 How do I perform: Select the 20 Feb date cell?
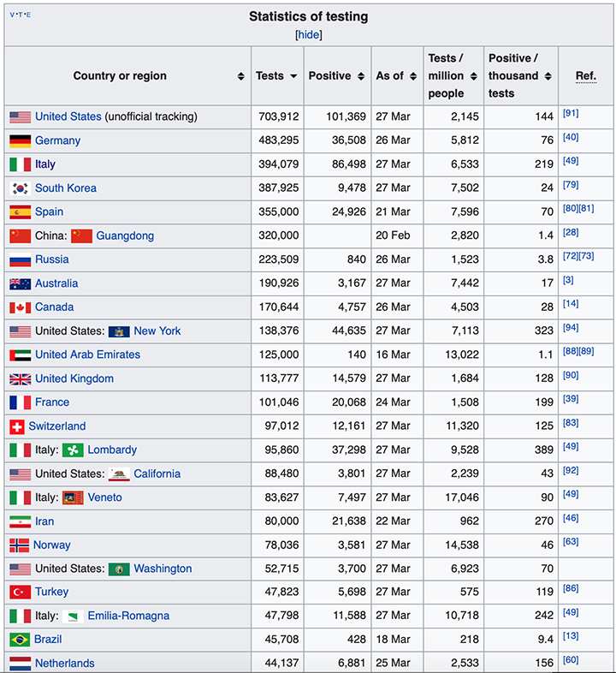click(x=393, y=235)
